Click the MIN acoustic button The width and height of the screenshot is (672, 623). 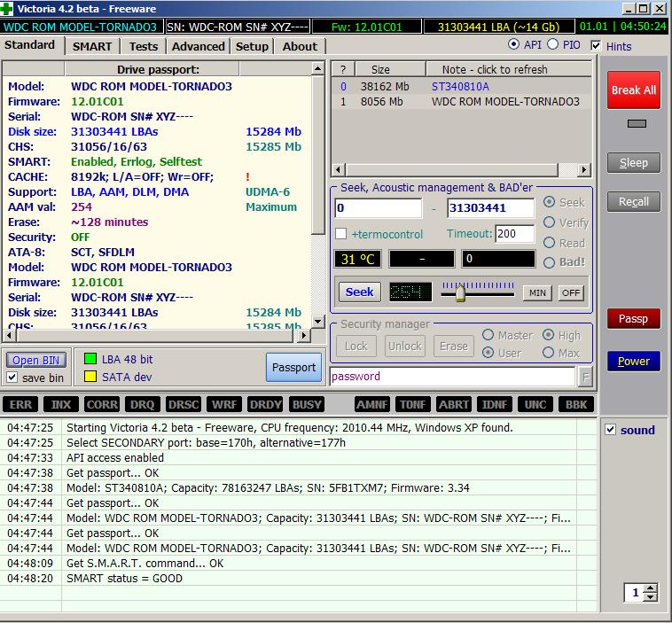(537, 293)
